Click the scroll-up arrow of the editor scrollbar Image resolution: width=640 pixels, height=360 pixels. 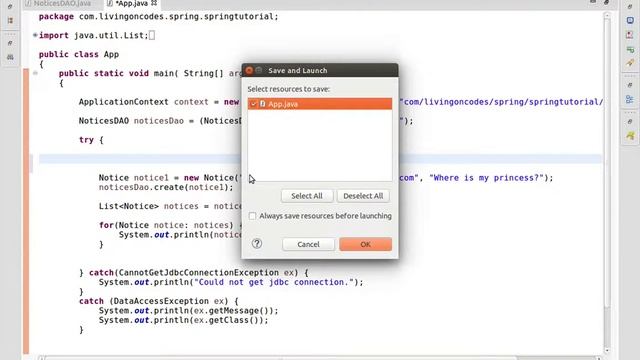click(607, 16)
